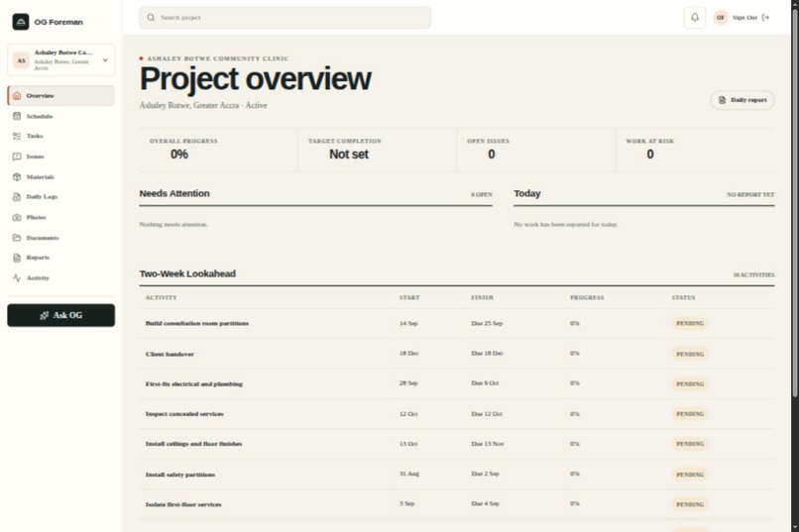
Task: Open the Documents section
Action: [x=61, y=238]
